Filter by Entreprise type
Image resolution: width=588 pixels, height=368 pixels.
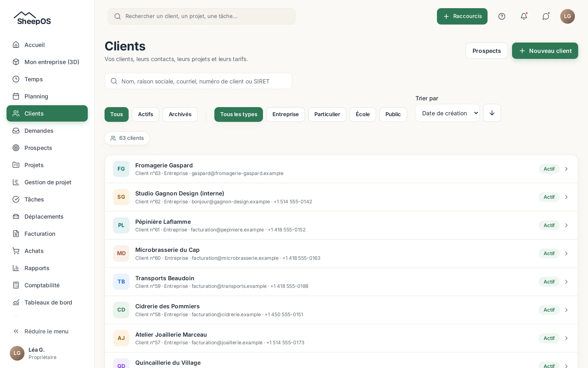pyautogui.click(x=286, y=114)
